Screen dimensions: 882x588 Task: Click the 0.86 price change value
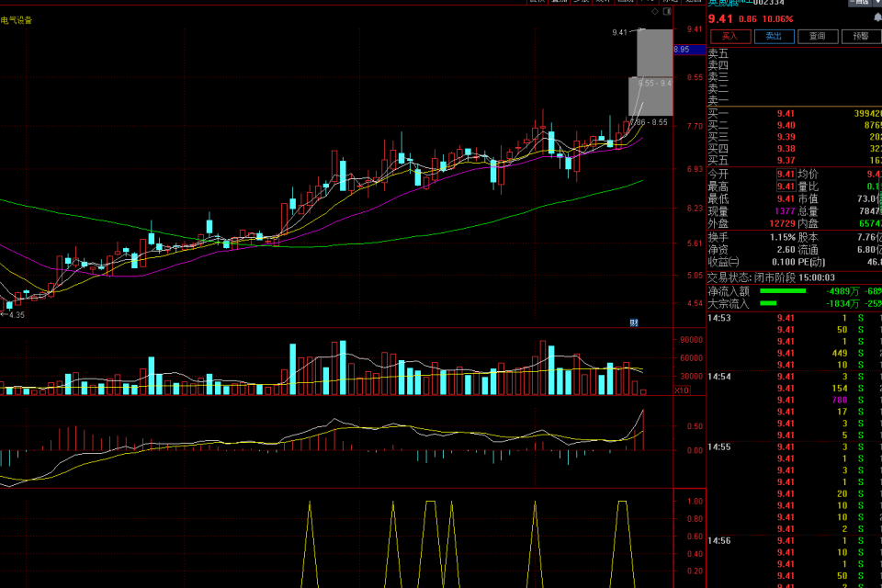[748, 19]
